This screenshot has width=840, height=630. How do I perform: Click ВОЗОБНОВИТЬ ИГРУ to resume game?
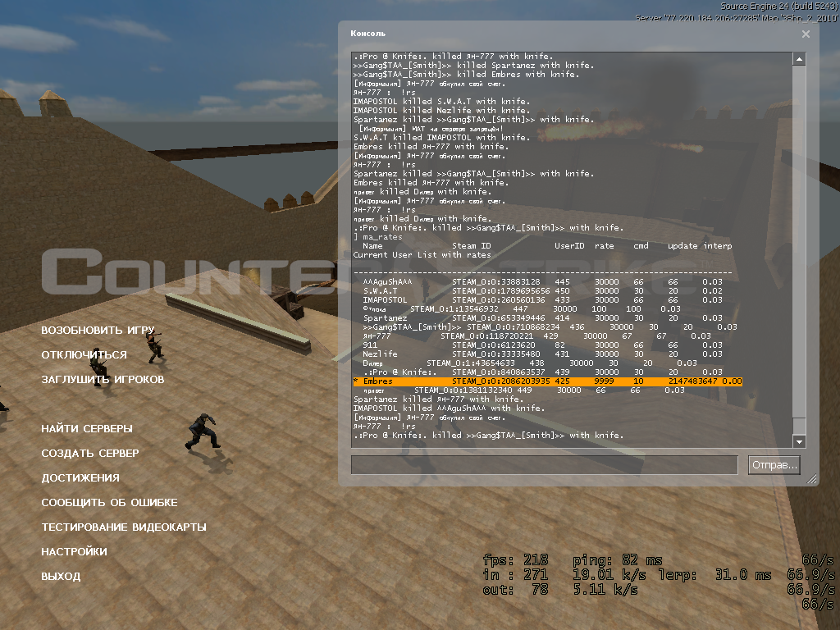coord(98,330)
